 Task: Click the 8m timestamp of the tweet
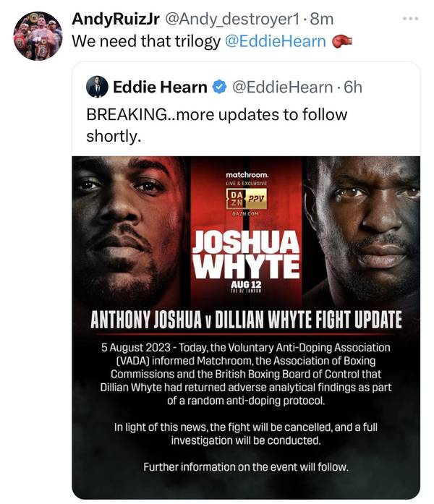click(320, 17)
